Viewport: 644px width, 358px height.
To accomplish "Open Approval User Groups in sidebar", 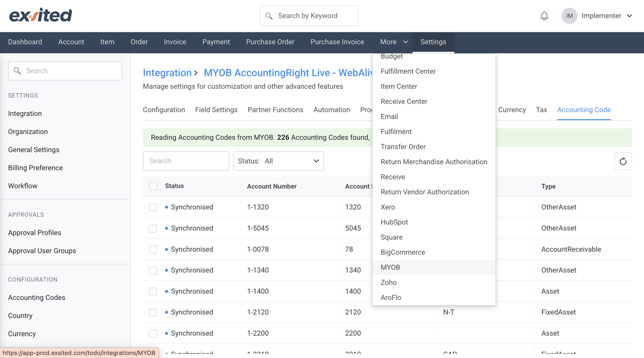I will [42, 251].
